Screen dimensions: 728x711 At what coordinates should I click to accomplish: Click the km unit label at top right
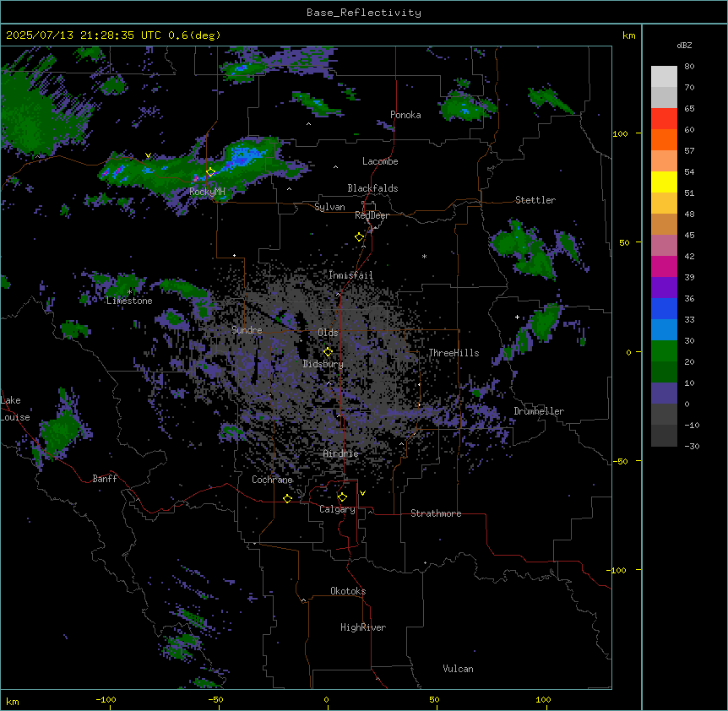click(628, 35)
